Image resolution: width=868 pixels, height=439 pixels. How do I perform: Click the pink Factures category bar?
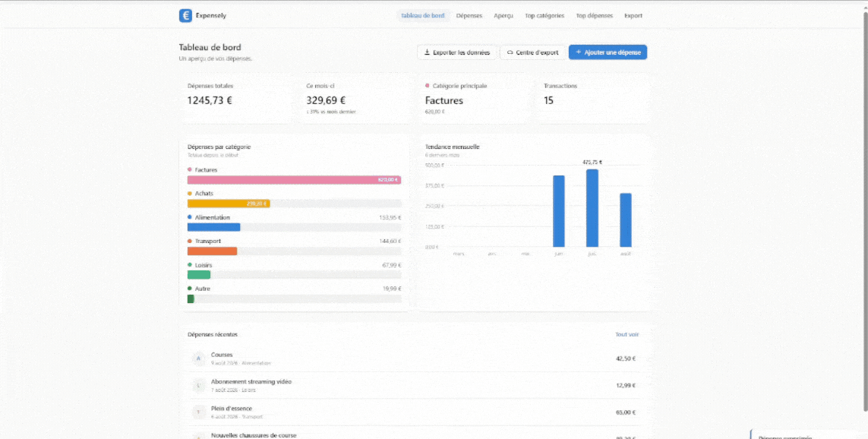(x=294, y=180)
